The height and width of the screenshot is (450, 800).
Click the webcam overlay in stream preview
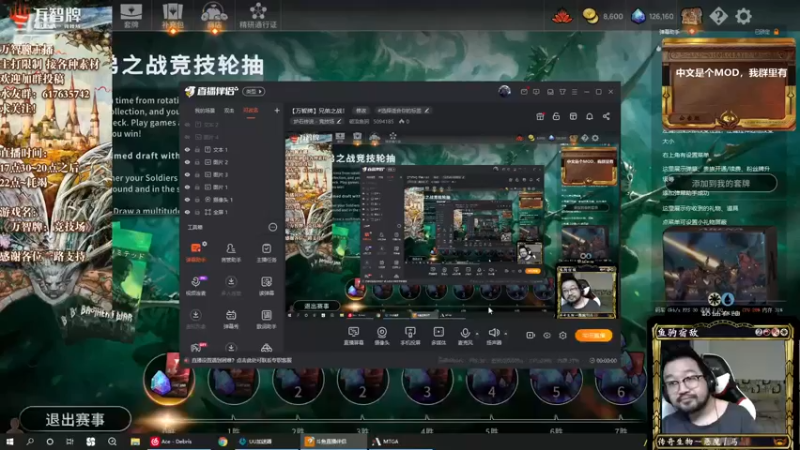(x=586, y=293)
